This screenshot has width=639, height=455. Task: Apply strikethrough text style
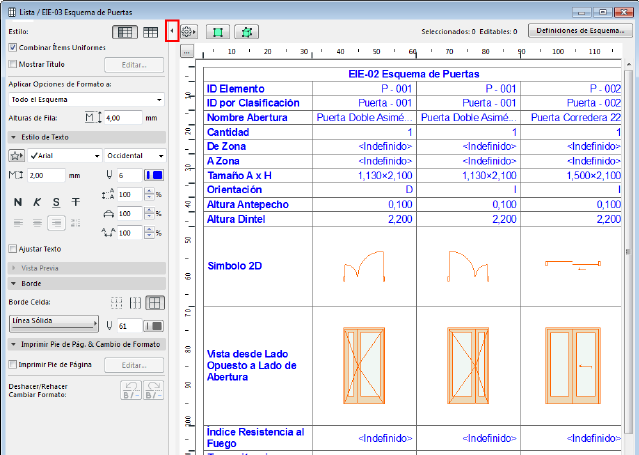(75, 201)
